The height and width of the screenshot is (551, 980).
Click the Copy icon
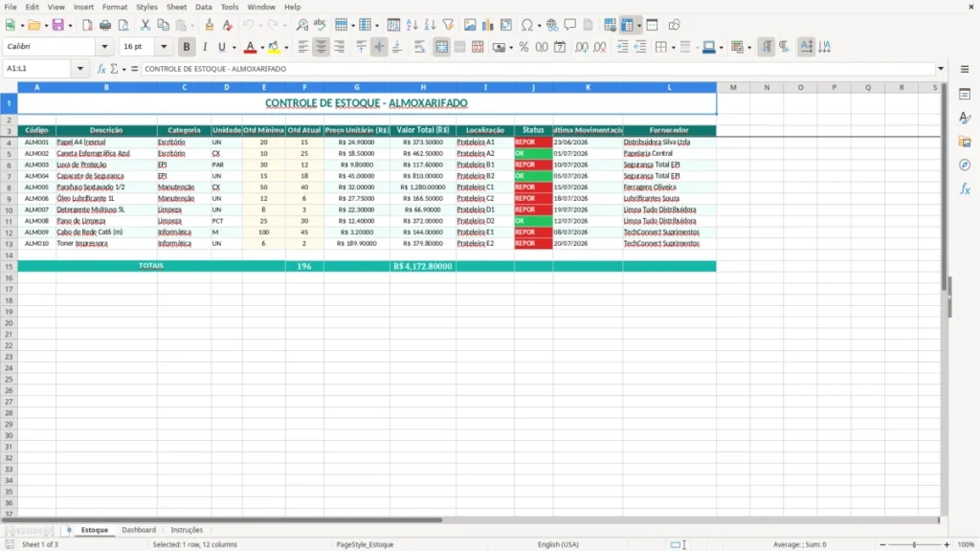[x=163, y=25]
